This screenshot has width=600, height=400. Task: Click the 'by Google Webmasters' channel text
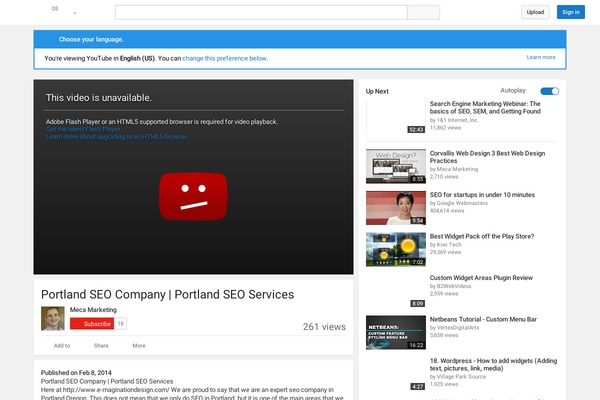458,203
